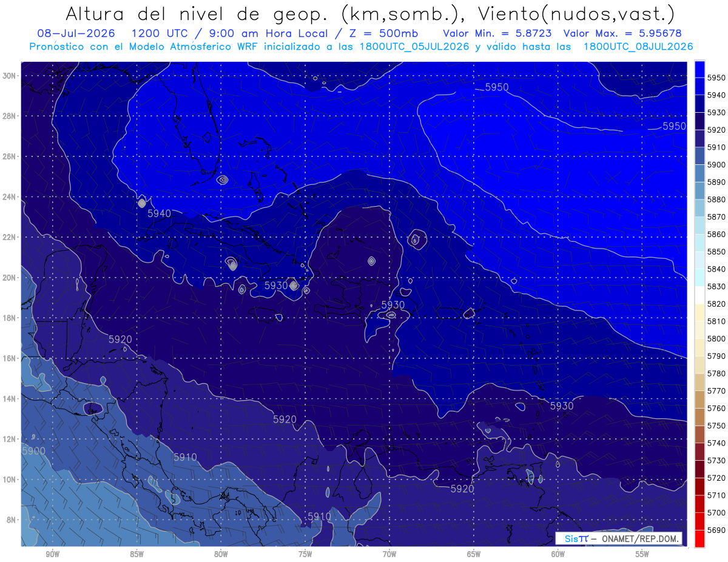Click the valid time '1800UTC_08JUL2026'

(x=638, y=46)
